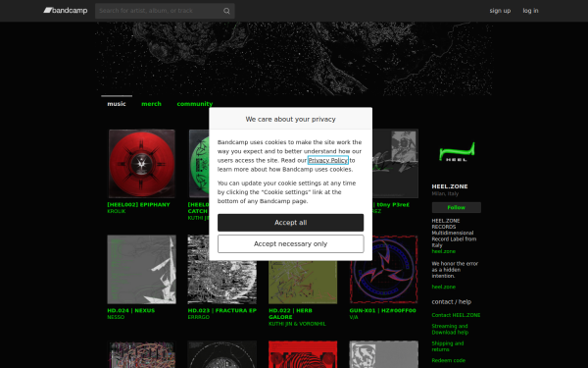
Task: Click the Accept all cookies button
Action: [x=291, y=223]
